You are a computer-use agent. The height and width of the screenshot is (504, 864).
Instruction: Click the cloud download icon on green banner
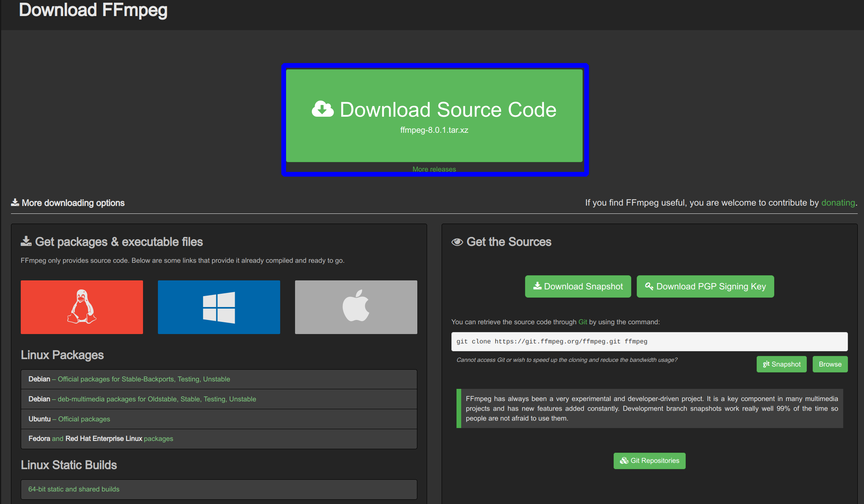click(x=322, y=109)
